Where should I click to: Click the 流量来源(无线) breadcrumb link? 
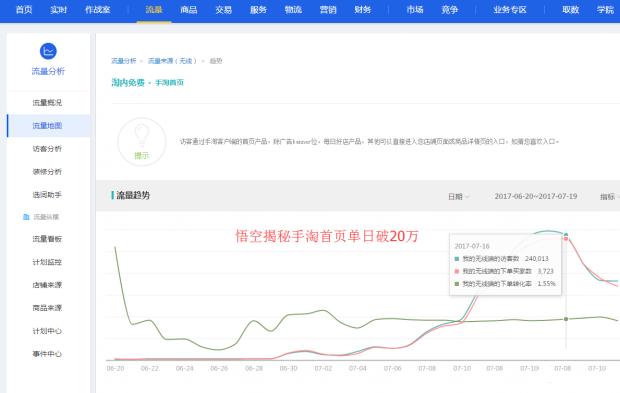point(172,61)
